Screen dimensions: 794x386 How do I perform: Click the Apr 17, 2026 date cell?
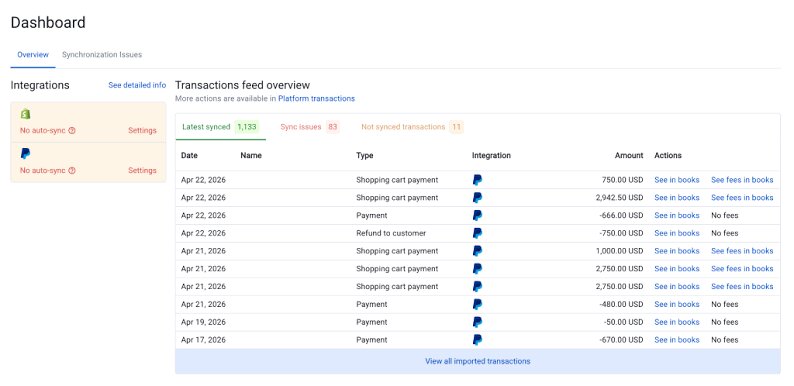[x=203, y=340]
